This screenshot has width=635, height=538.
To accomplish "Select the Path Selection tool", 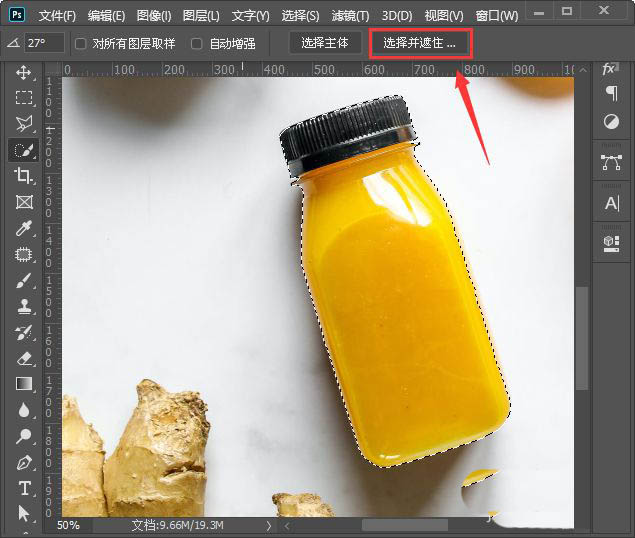I will (23, 513).
